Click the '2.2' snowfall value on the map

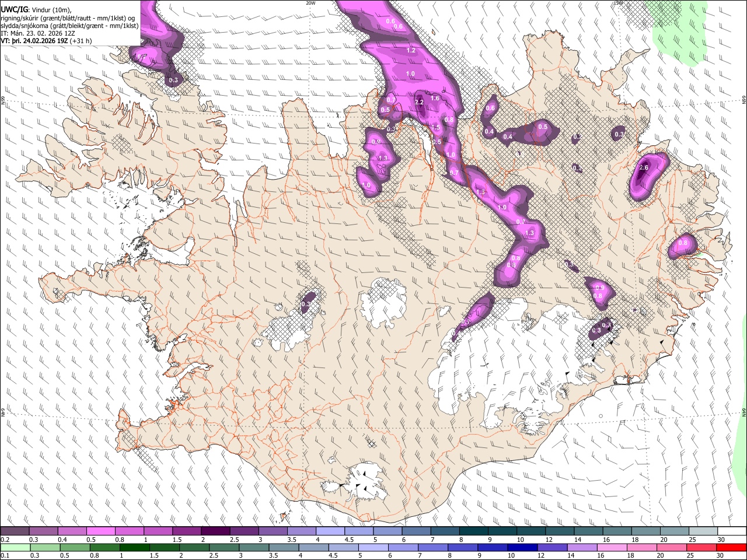coord(419,102)
